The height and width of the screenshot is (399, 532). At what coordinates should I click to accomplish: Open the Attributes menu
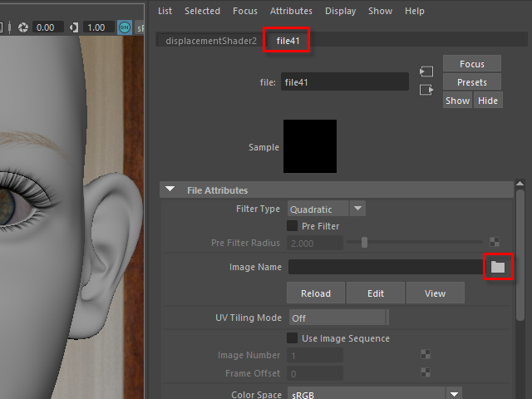click(291, 11)
